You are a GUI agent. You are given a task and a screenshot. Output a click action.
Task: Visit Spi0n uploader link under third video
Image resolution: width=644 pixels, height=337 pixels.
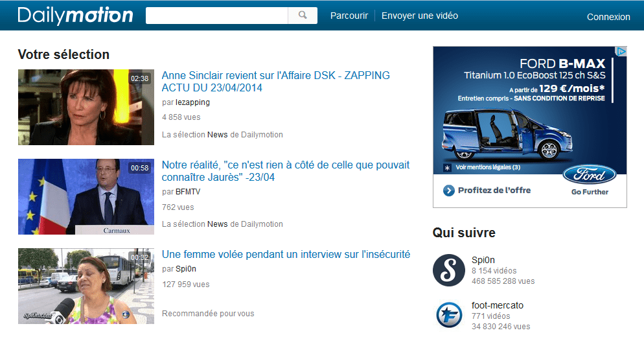(186, 269)
